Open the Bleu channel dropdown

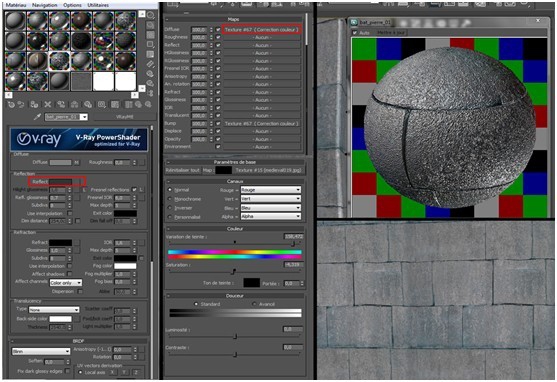click(271, 208)
